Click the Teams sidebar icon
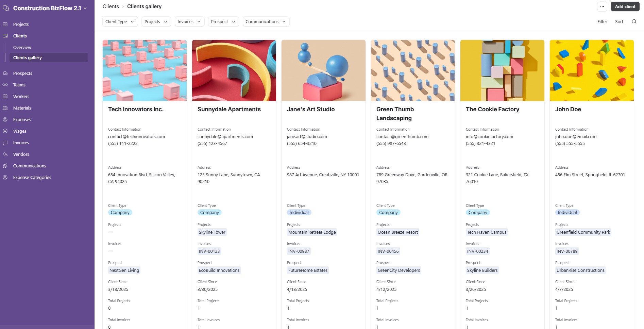 (x=5, y=85)
